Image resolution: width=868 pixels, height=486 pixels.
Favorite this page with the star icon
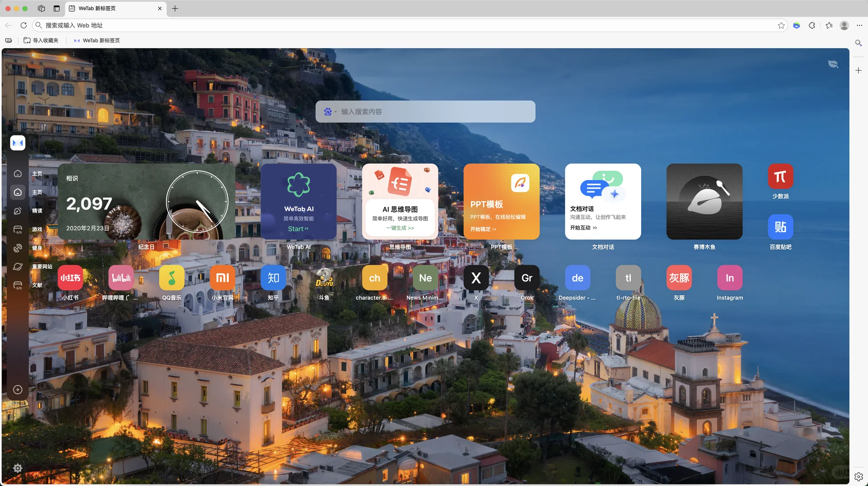(781, 25)
